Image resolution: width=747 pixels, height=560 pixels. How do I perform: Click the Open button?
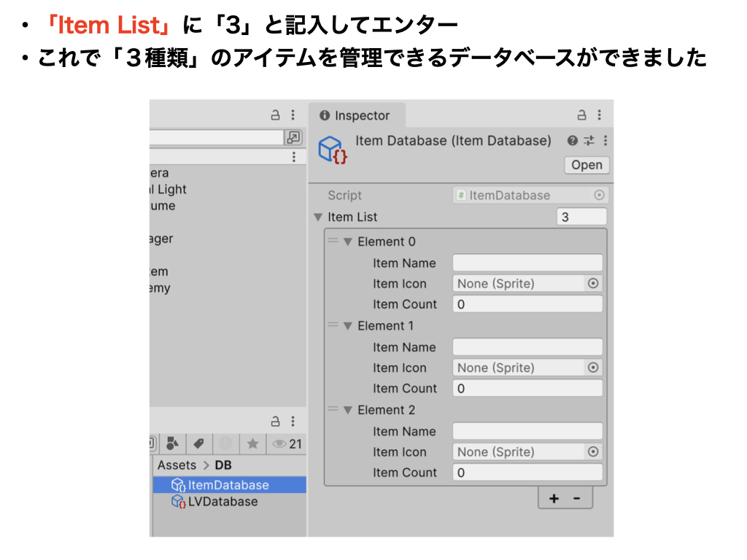point(587,165)
